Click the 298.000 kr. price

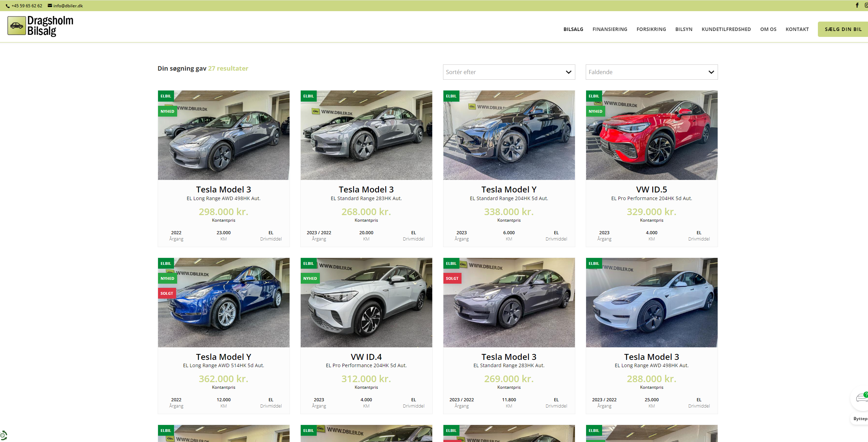(x=223, y=212)
